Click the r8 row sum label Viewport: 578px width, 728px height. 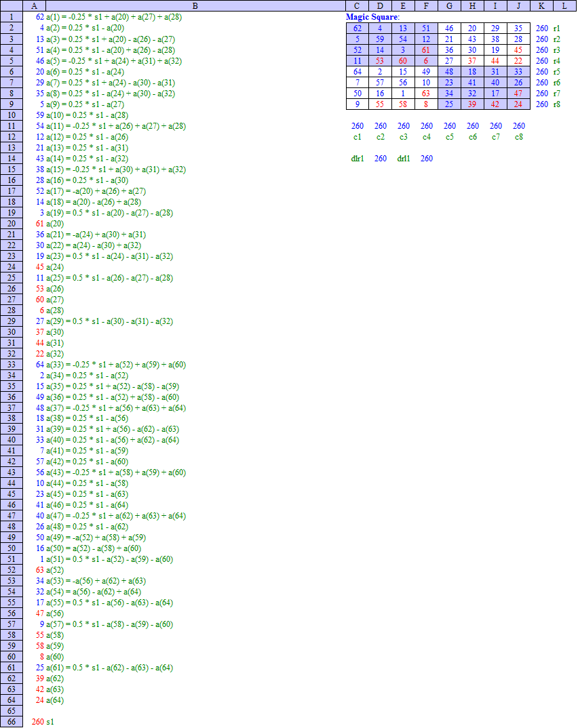pyautogui.click(x=556, y=104)
